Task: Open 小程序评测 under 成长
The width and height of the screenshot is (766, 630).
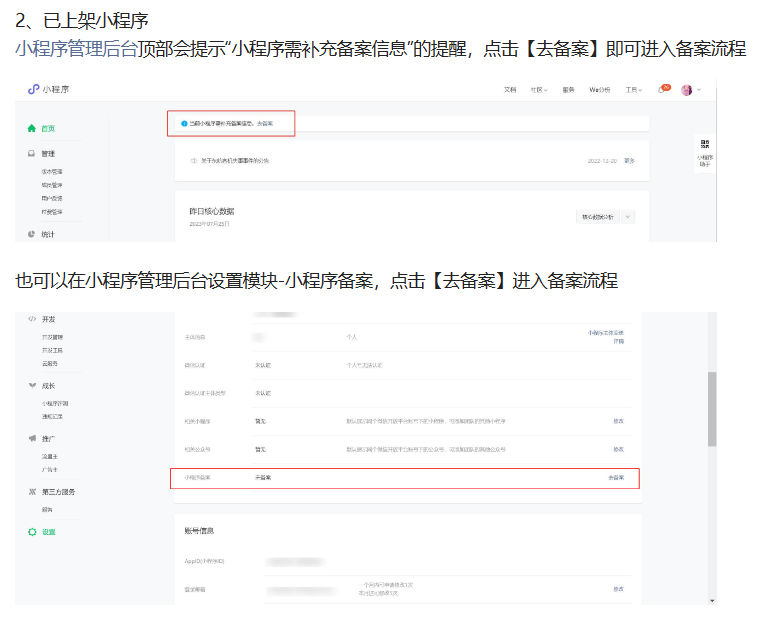Action: pos(55,404)
